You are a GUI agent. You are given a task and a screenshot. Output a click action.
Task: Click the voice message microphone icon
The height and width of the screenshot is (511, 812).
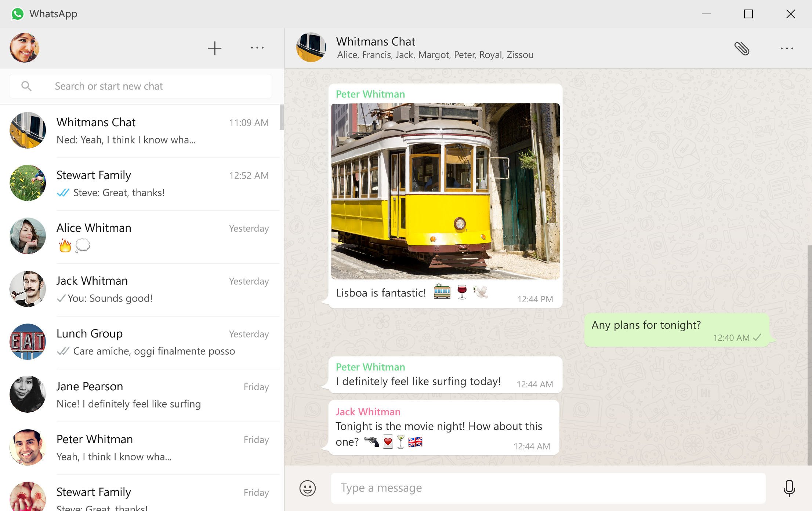coord(789,488)
